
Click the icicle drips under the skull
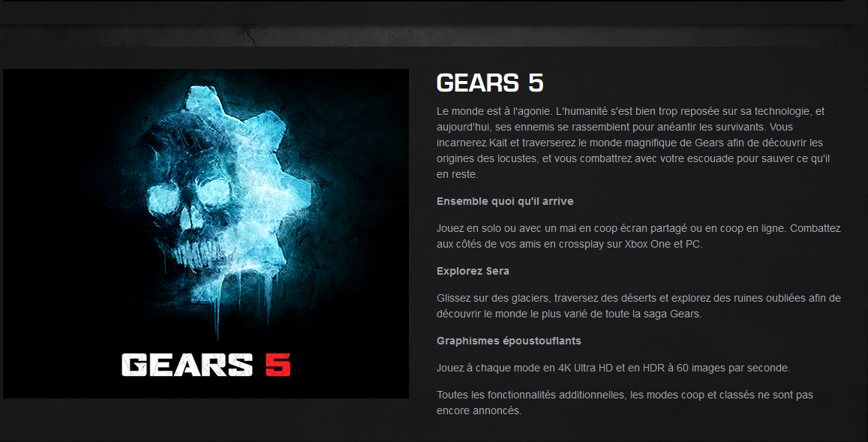click(233, 299)
